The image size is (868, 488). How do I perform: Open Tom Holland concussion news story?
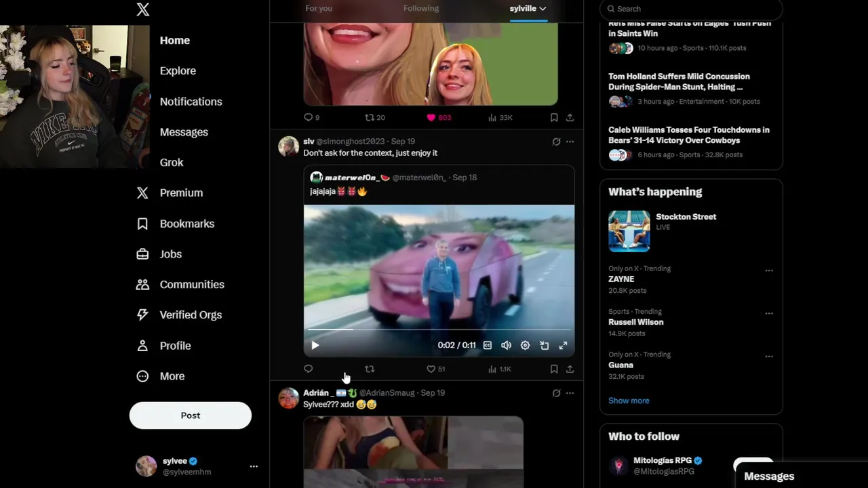point(691,89)
